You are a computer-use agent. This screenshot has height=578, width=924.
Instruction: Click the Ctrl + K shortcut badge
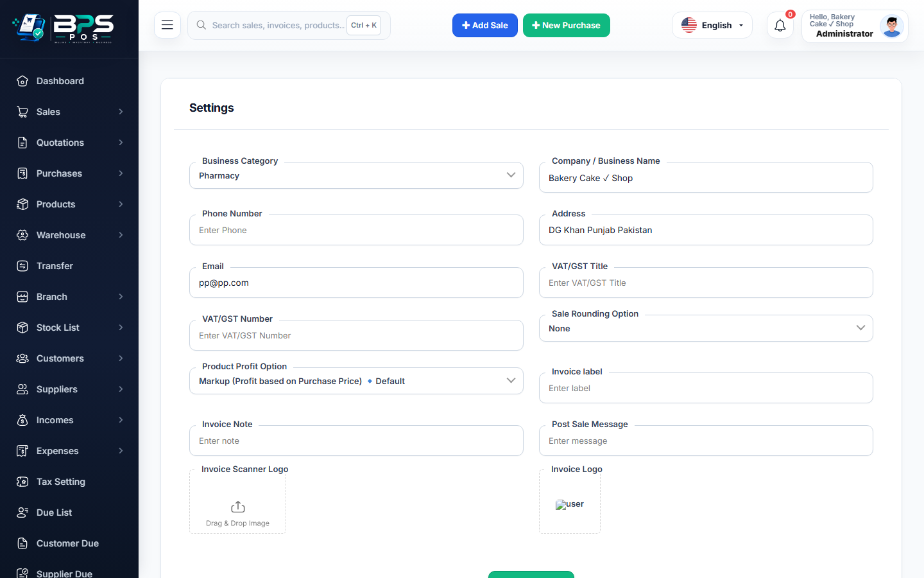(x=364, y=26)
